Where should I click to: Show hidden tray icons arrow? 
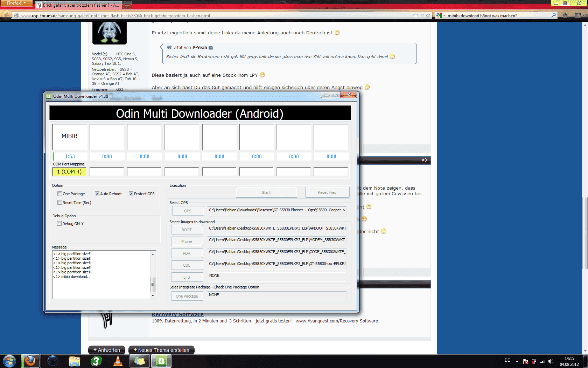(517, 361)
